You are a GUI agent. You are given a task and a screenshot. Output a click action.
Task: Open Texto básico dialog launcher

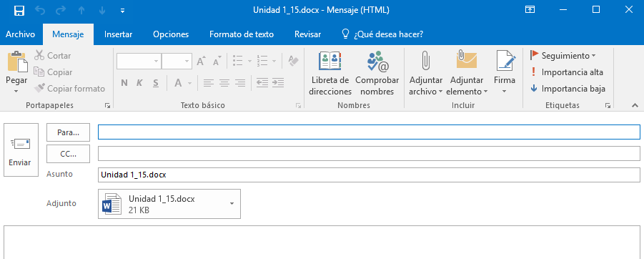click(x=299, y=106)
